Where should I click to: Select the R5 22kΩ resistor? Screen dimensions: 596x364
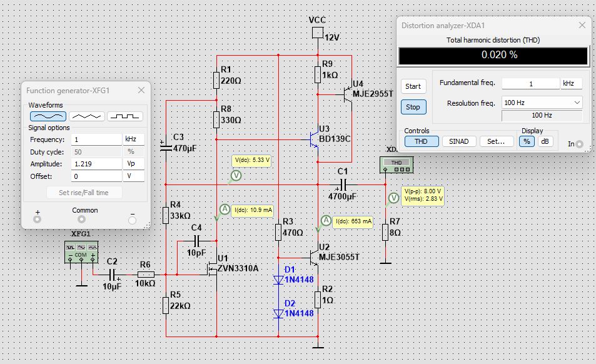coord(166,305)
